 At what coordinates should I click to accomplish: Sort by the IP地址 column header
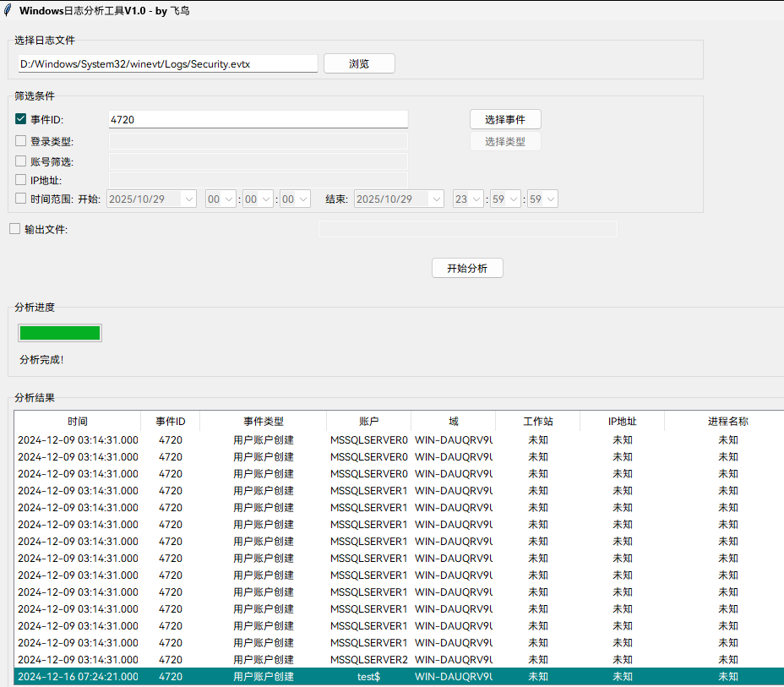coord(623,422)
